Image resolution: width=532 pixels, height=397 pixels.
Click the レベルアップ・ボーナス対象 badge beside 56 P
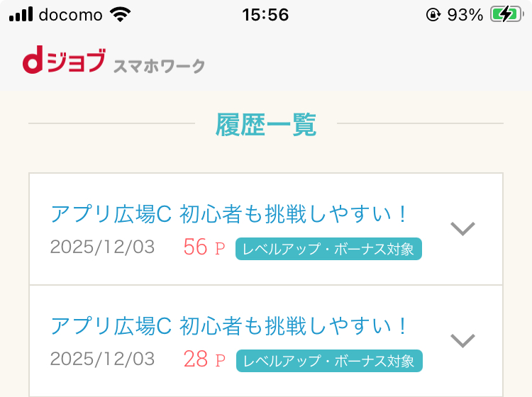[328, 249]
